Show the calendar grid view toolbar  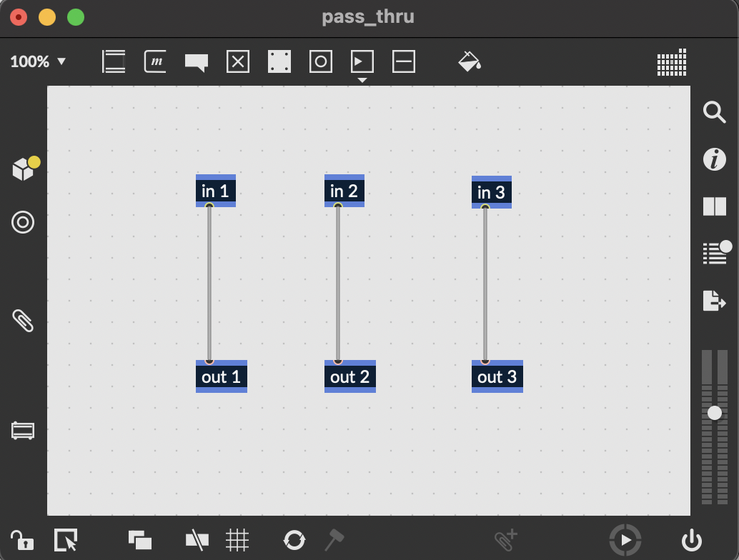[x=672, y=62]
